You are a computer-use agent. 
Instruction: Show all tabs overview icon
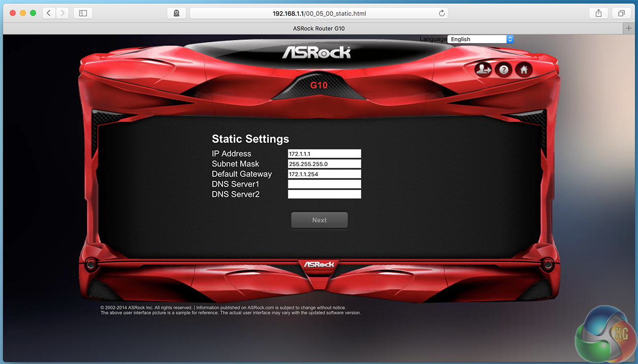tap(621, 13)
